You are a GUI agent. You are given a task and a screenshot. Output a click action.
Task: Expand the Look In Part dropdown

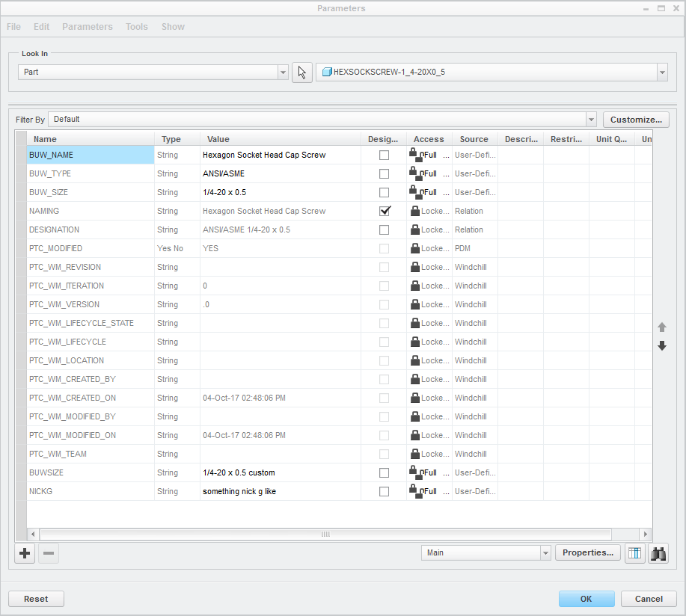[283, 73]
